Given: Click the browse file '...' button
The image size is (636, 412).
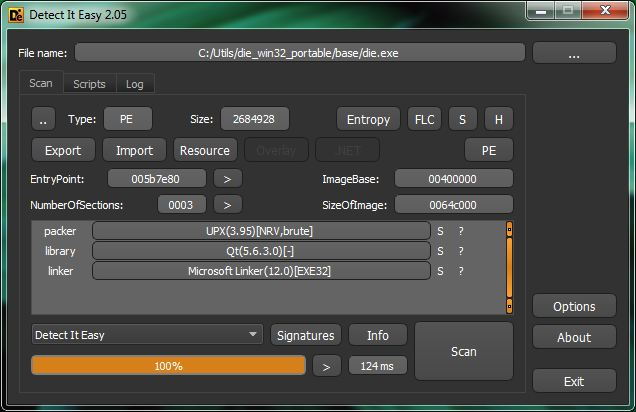Looking at the screenshot, I should click(x=574, y=53).
